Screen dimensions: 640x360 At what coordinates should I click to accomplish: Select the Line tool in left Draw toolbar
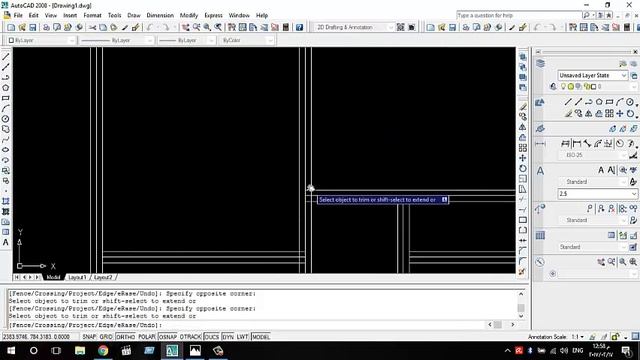tap(6, 57)
